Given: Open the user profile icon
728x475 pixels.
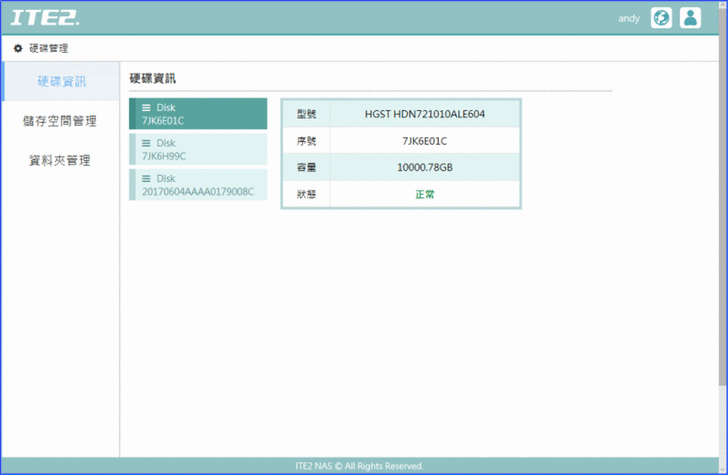Looking at the screenshot, I should [690, 18].
